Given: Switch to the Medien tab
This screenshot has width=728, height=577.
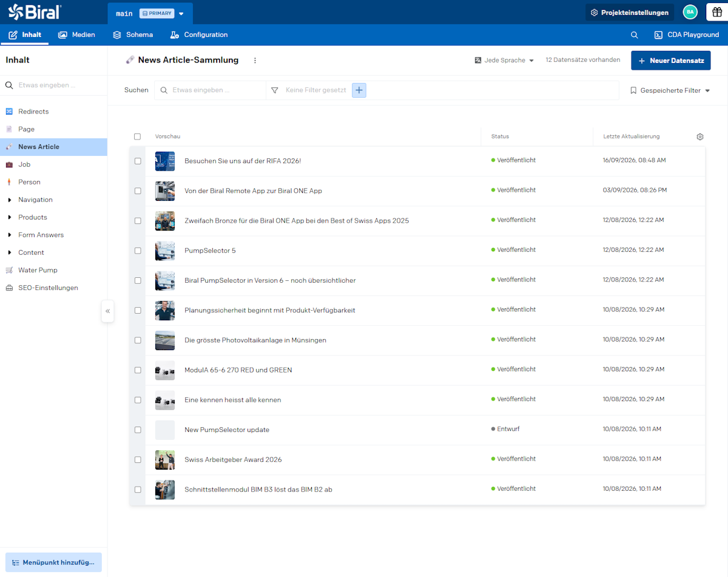Looking at the screenshot, I should 77,35.
